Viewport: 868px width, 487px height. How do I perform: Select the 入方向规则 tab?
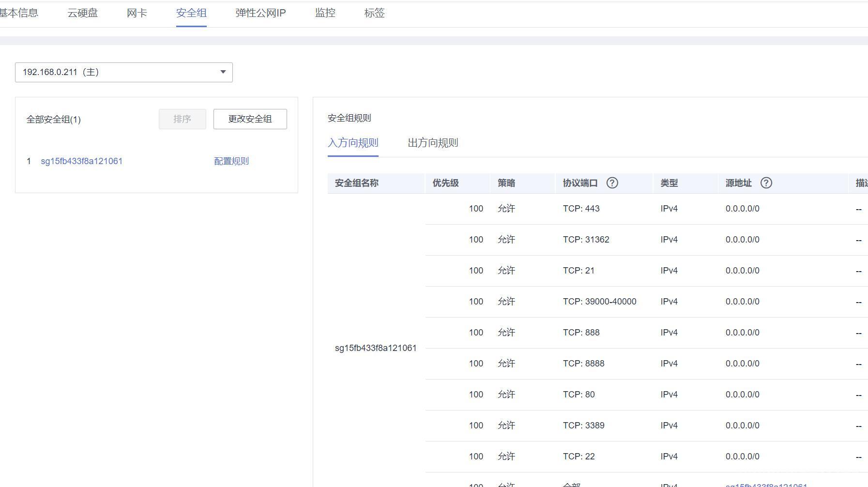click(353, 143)
